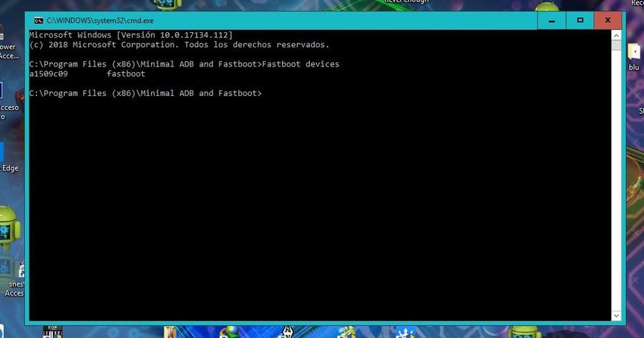
Task: Select the EOP piano desktop icon
Action: [52, 332]
